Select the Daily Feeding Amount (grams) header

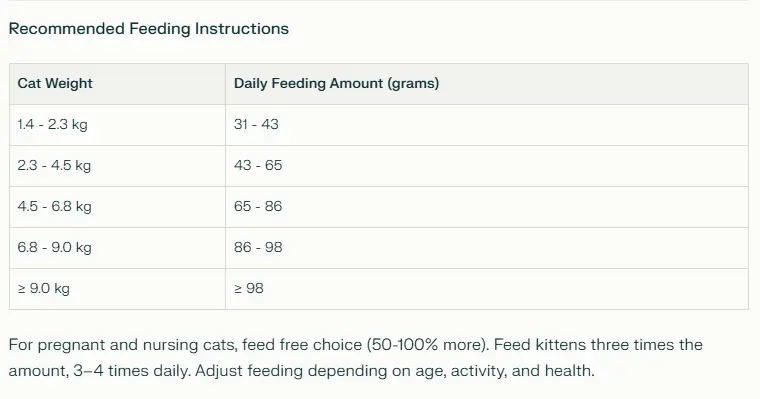click(x=487, y=84)
